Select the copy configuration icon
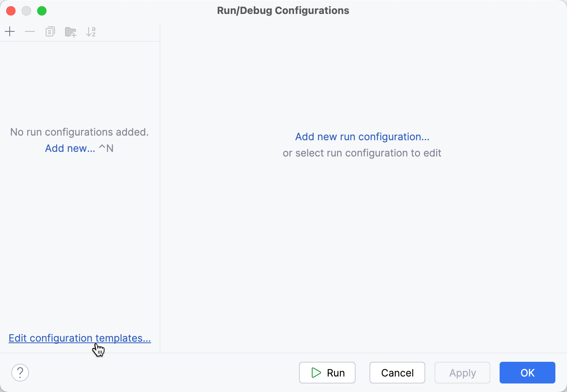The image size is (567, 392). click(x=50, y=31)
